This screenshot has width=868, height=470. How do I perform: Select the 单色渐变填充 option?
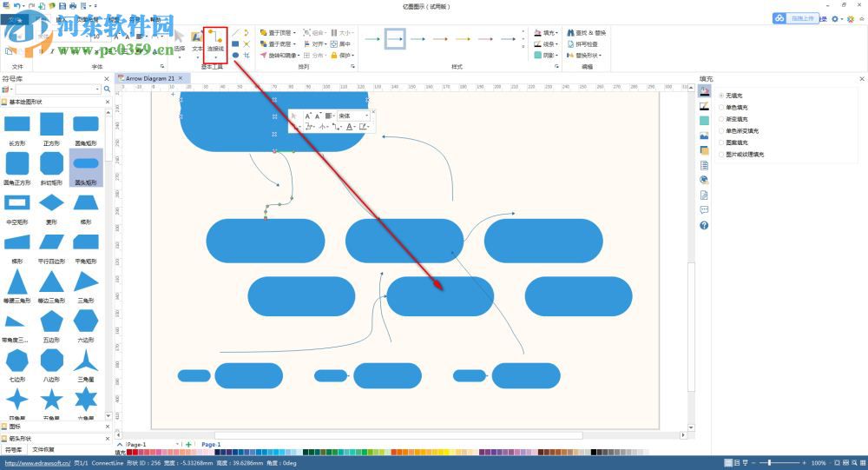click(x=739, y=131)
